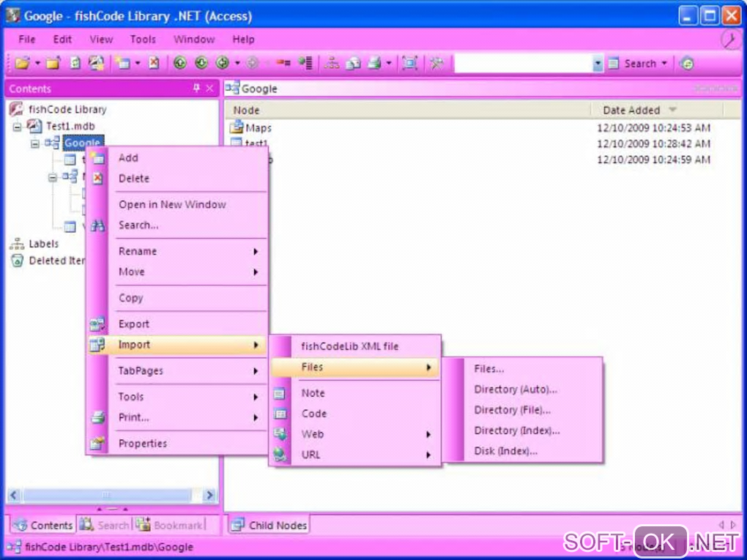
Task: Open the dropdown arrow next to the printer icon
Action: pos(389,63)
